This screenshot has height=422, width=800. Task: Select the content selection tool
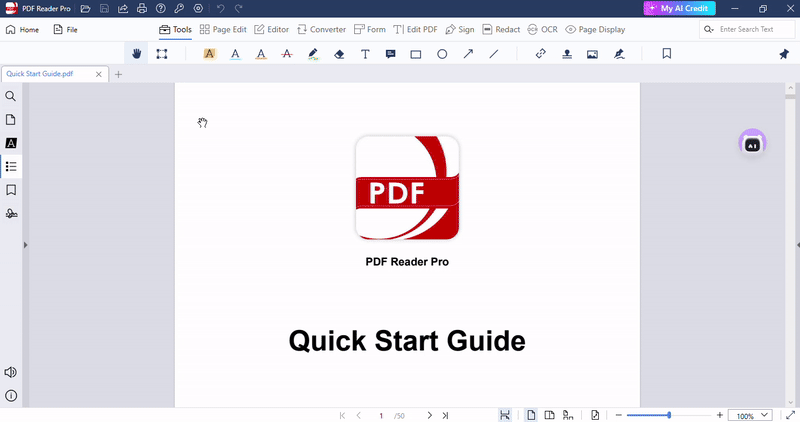pyautogui.click(x=162, y=54)
